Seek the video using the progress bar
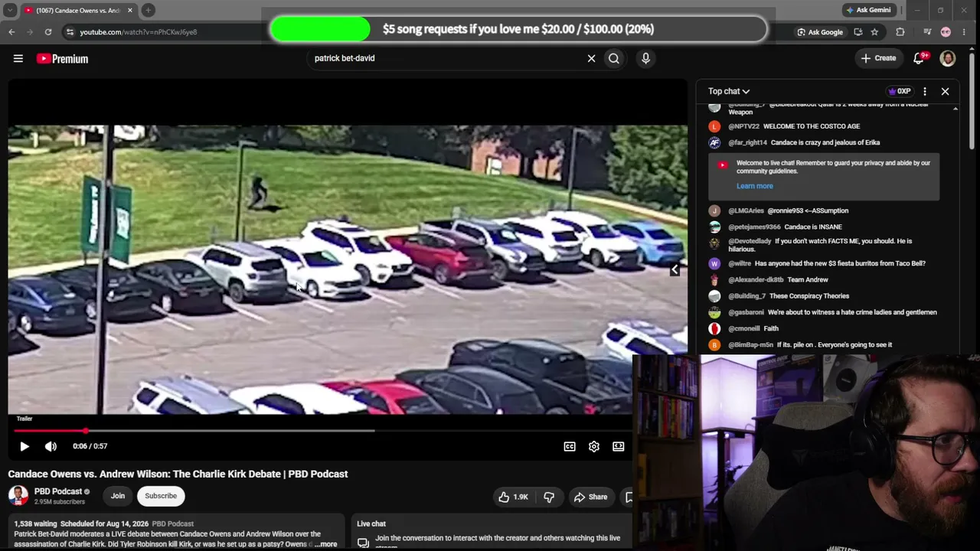This screenshot has height=551, width=980. click(x=322, y=431)
